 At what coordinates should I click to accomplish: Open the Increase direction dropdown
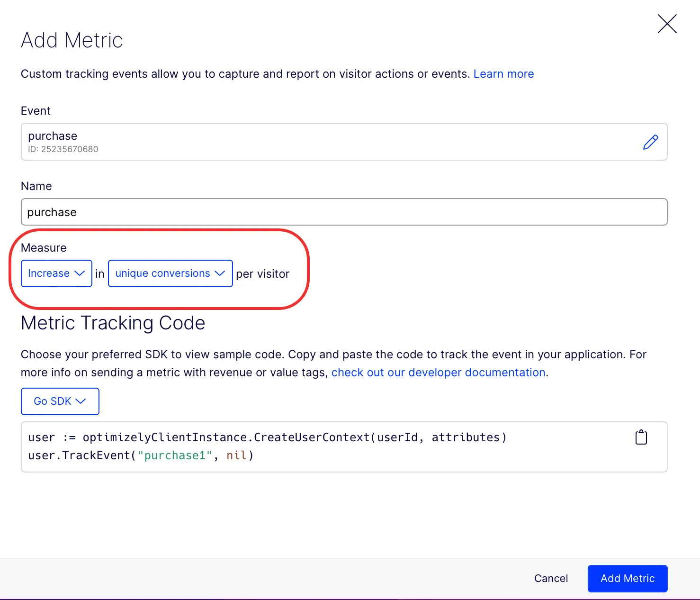tap(56, 273)
